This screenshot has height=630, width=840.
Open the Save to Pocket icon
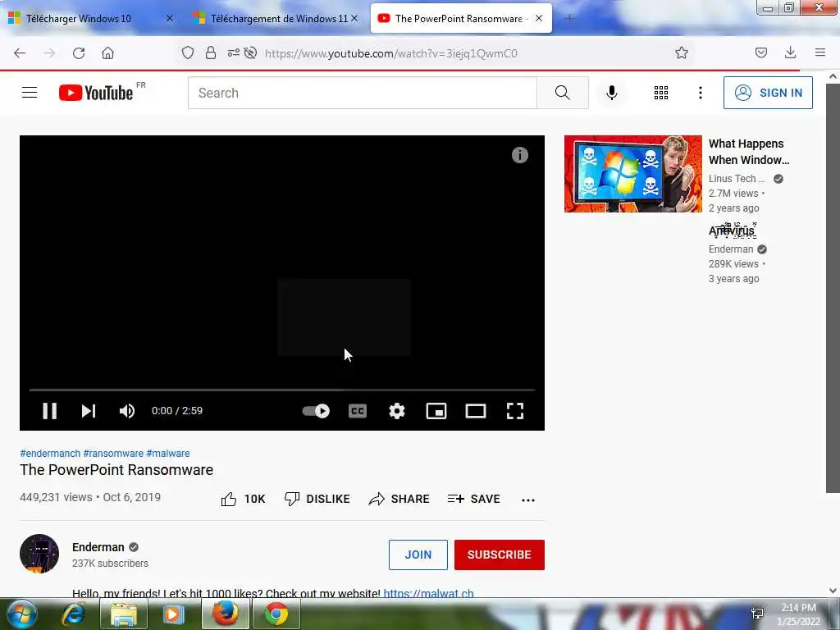pos(761,52)
